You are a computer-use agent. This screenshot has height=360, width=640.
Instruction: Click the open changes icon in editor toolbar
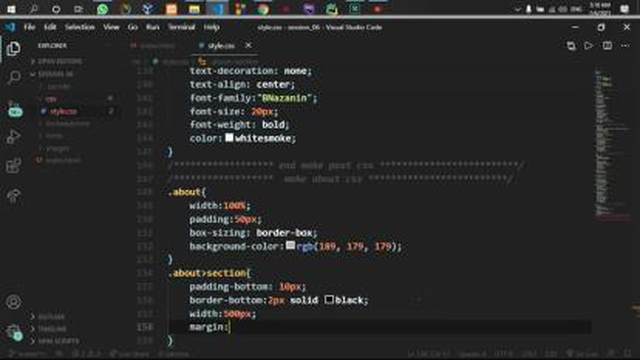point(571,46)
